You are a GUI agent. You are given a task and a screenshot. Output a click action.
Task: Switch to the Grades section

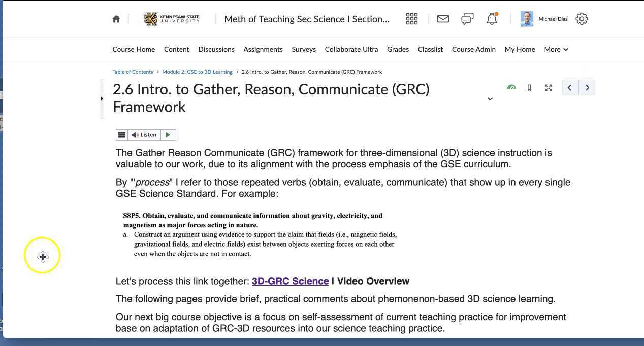[x=398, y=49]
